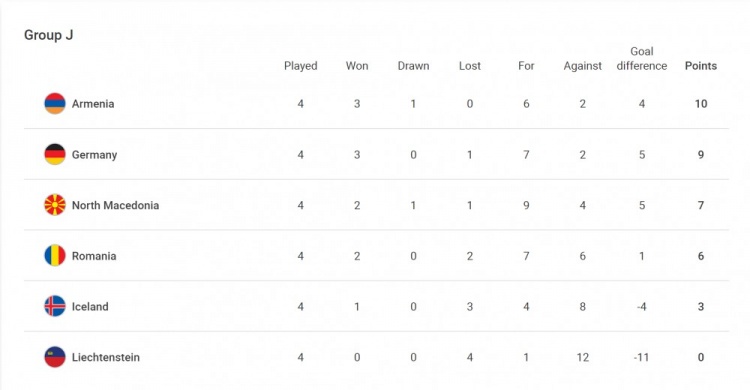Open the Romania team name

click(94, 256)
